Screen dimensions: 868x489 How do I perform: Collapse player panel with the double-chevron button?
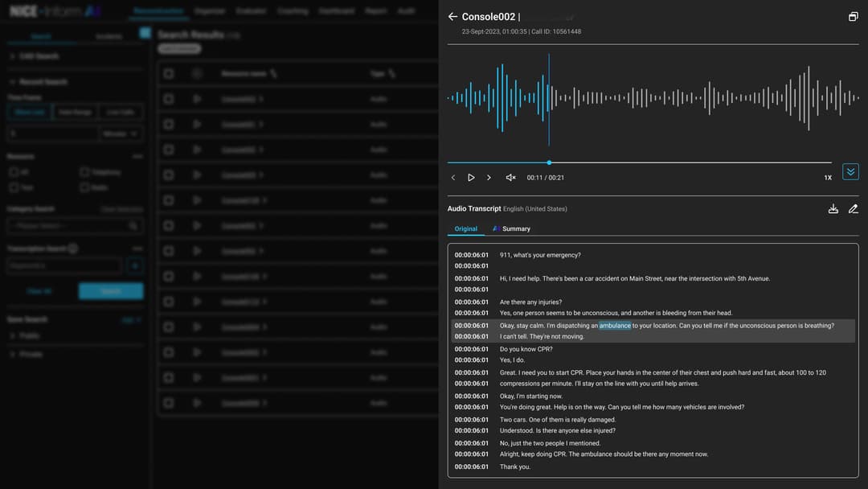850,171
